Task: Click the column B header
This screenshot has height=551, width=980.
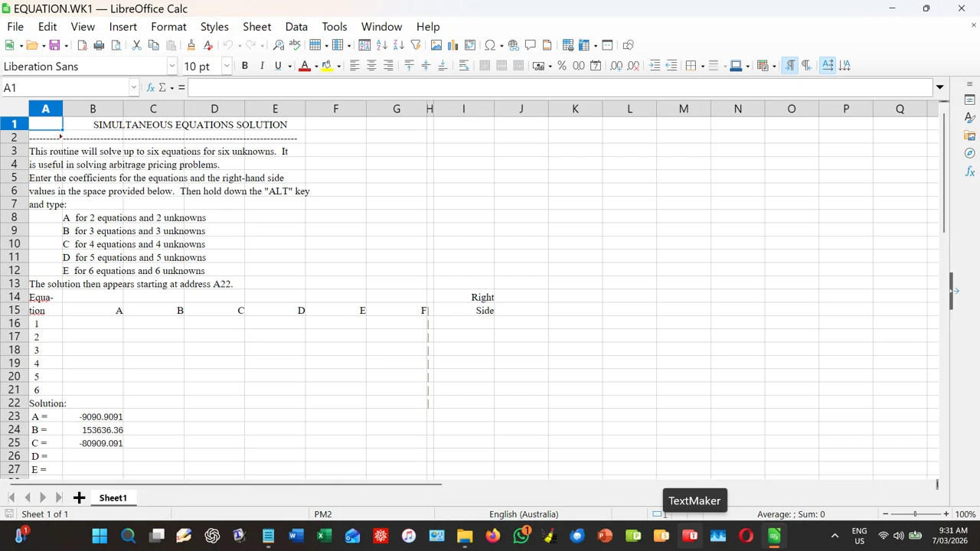Action: click(93, 109)
